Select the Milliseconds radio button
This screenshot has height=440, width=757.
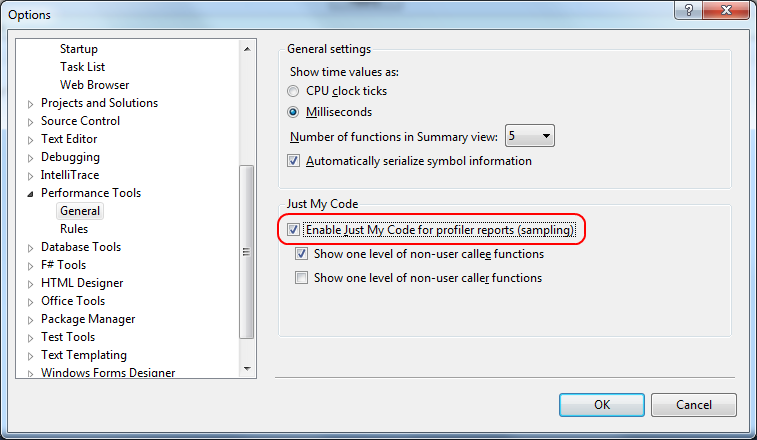coord(293,112)
